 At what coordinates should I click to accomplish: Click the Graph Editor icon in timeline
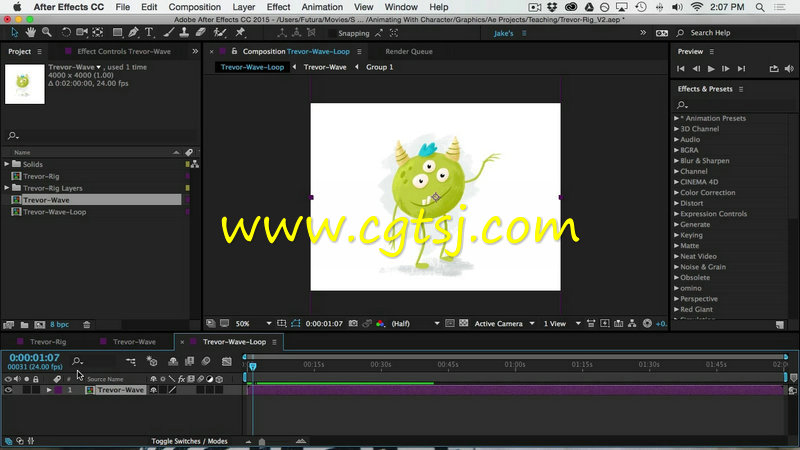tap(227, 361)
